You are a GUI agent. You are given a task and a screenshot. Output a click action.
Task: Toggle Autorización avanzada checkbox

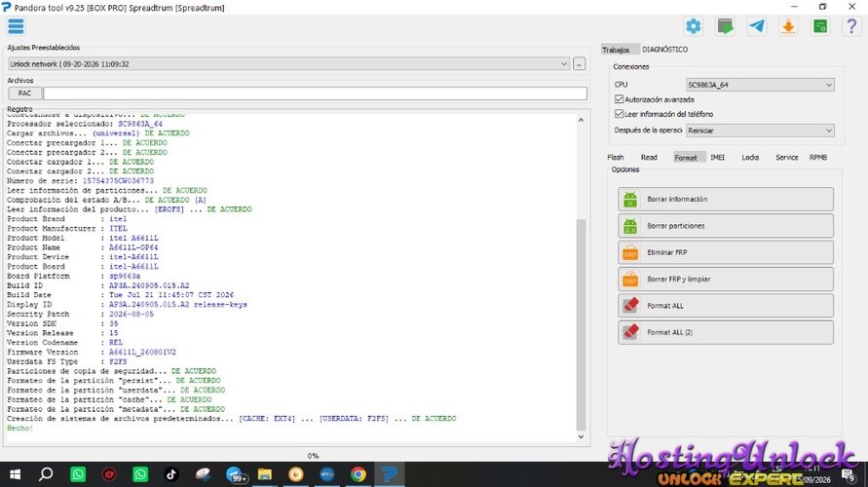click(x=619, y=99)
